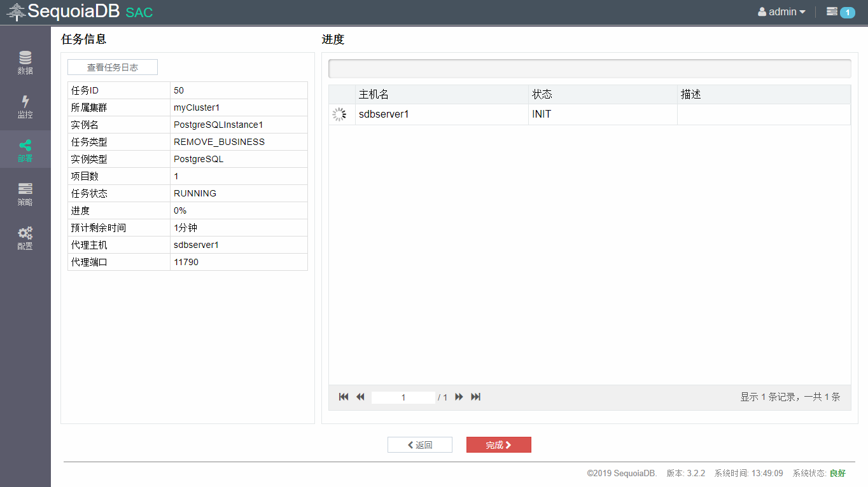Click the task progress bar
The width and height of the screenshot is (868, 487).
click(589, 69)
